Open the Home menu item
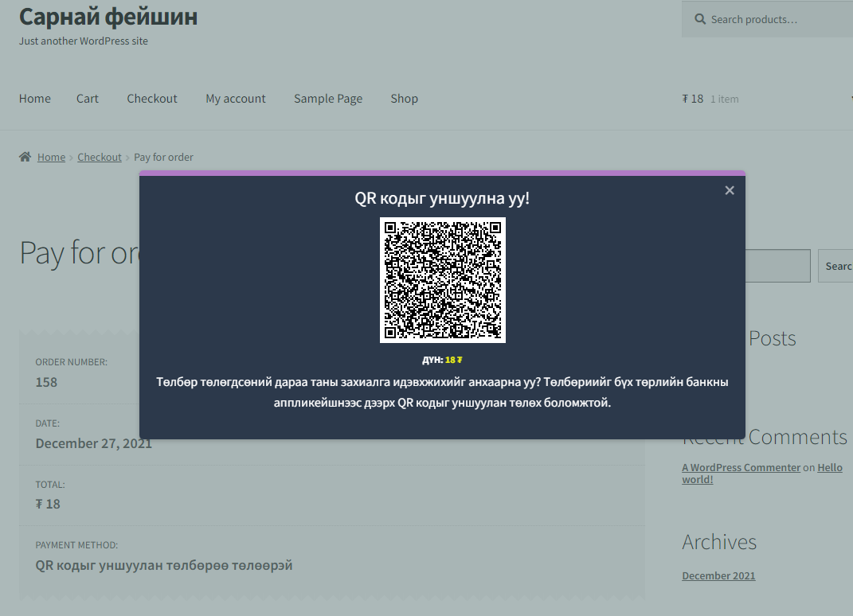The height and width of the screenshot is (616, 853). [x=35, y=99]
